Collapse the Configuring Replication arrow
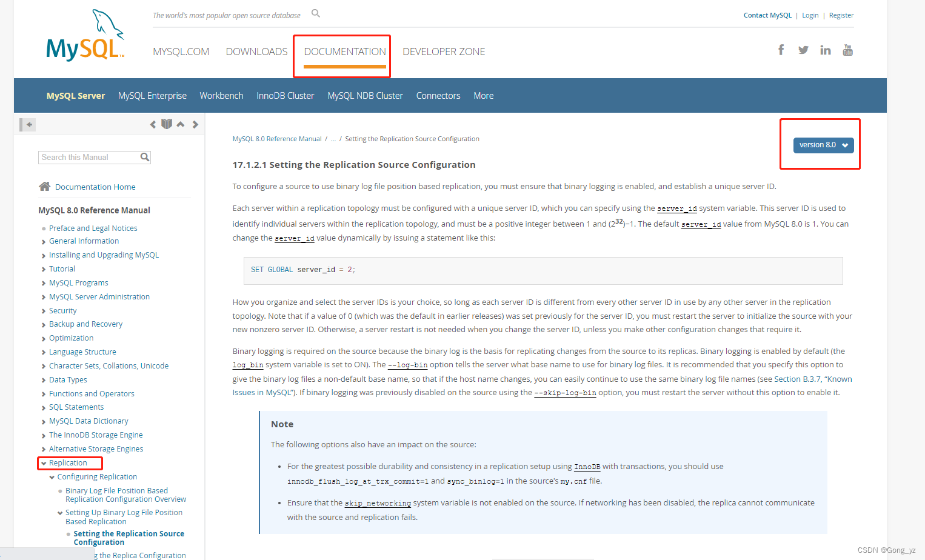 pos(52,478)
